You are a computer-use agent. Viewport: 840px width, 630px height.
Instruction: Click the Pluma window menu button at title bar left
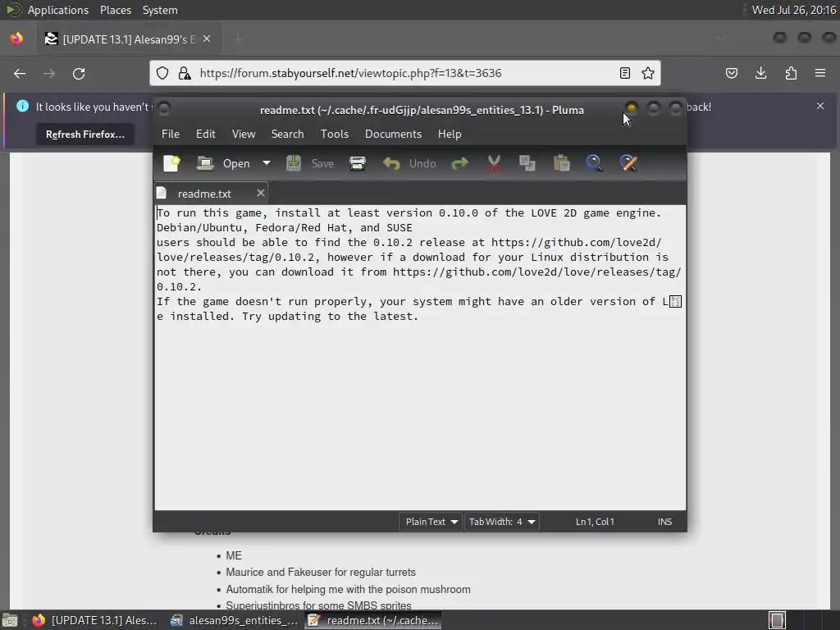point(164,109)
